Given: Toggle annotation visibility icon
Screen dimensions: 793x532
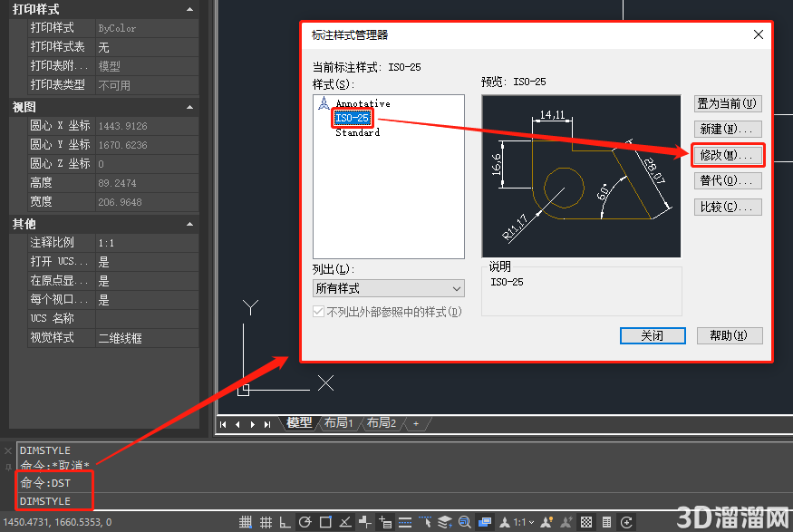Looking at the screenshot, I should click(x=546, y=522).
